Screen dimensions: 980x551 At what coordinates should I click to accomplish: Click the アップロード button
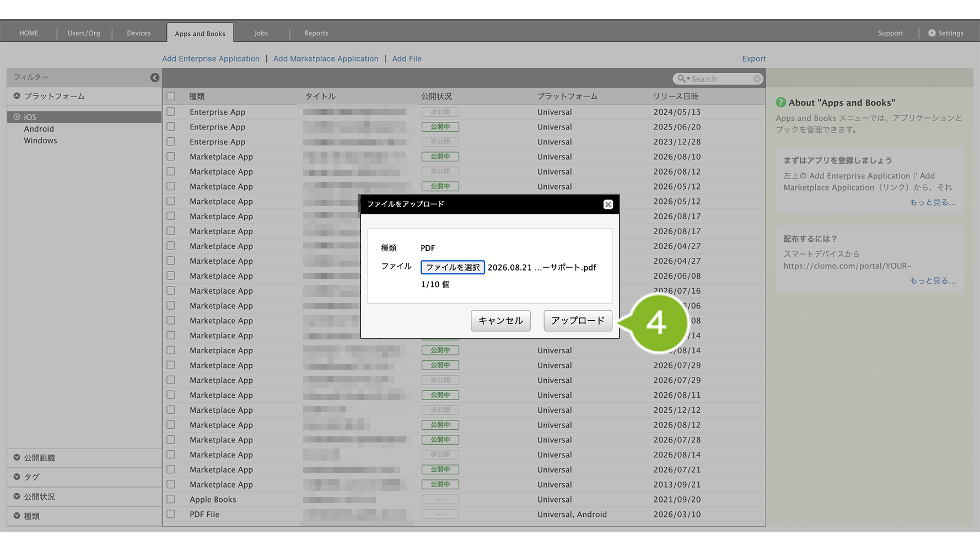click(x=578, y=321)
